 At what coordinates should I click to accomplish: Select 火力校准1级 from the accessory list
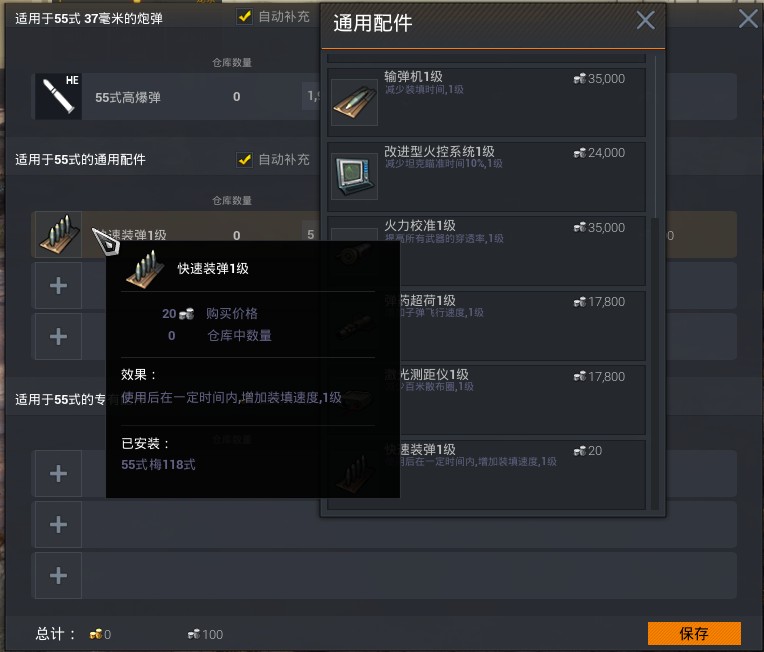(x=486, y=251)
